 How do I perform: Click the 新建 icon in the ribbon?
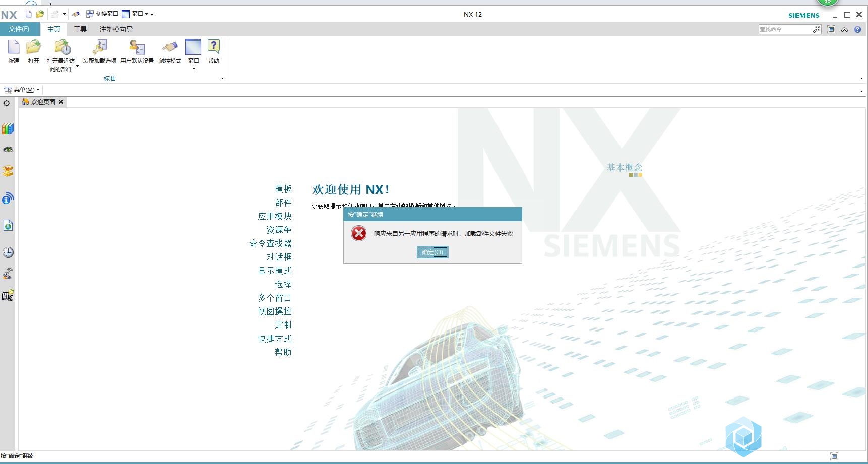coord(14,48)
